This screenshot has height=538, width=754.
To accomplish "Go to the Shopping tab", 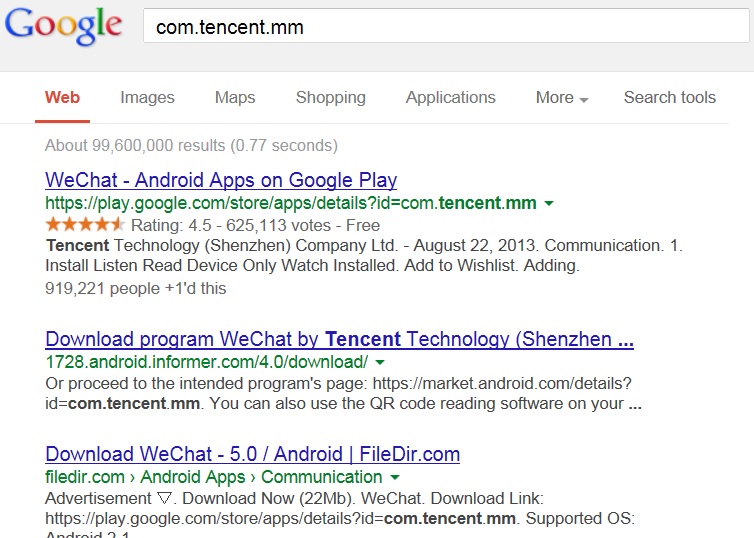I will pos(330,98).
